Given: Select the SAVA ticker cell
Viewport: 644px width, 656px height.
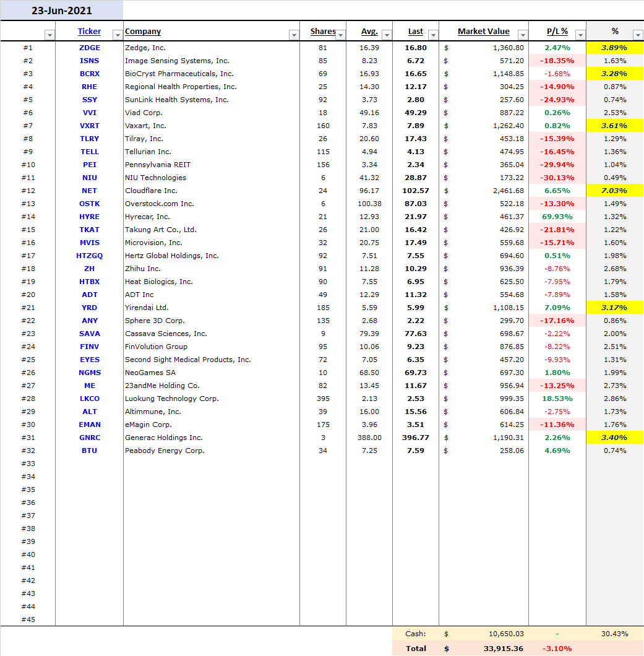Looking at the screenshot, I should [90, 334].
